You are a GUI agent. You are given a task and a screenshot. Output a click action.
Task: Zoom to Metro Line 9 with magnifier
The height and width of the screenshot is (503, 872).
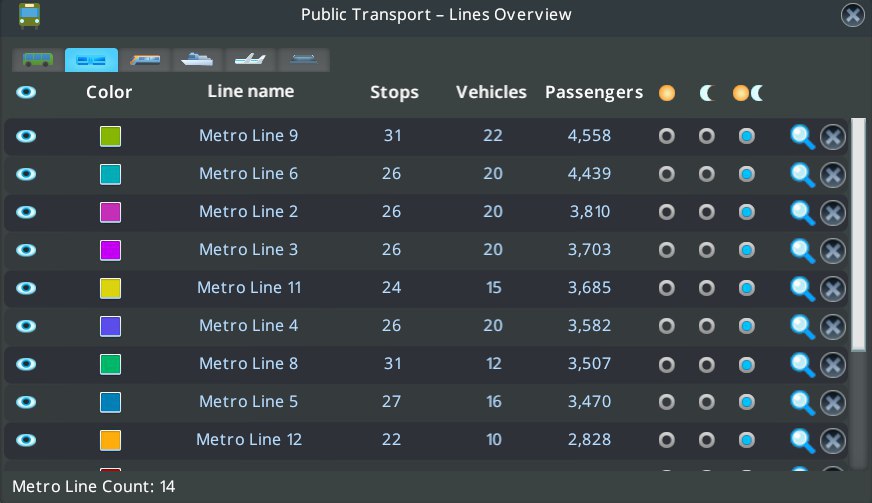pos(802,136)
